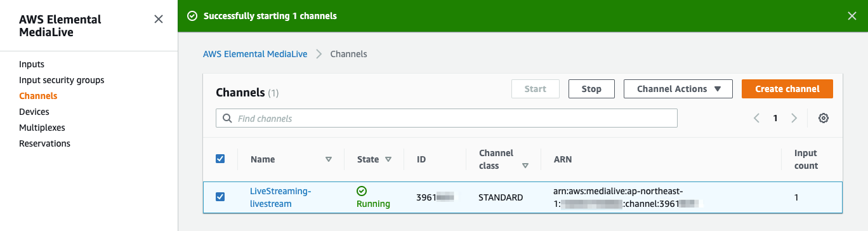Uncheck the LiveStreaming-livestream row checkbox

point(220,197)
